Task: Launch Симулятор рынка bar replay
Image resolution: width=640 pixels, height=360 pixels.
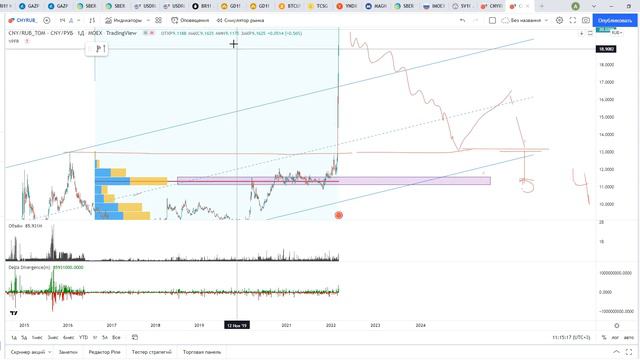Action: 240,20
